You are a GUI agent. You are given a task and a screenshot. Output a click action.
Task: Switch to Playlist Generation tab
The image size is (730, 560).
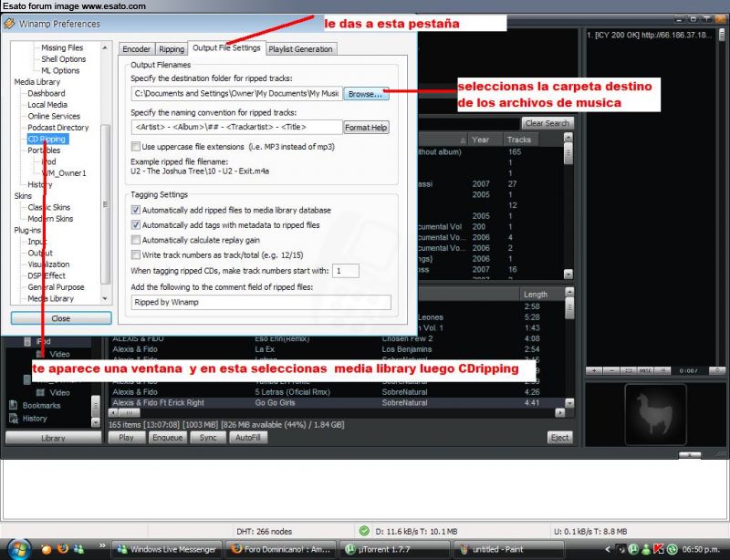tap(301, 49)
